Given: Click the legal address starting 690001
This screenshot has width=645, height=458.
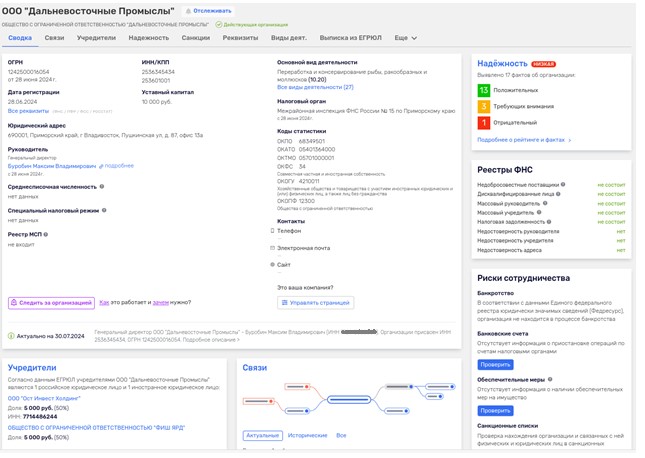Looking at the screenshot, I should (105, 135).
